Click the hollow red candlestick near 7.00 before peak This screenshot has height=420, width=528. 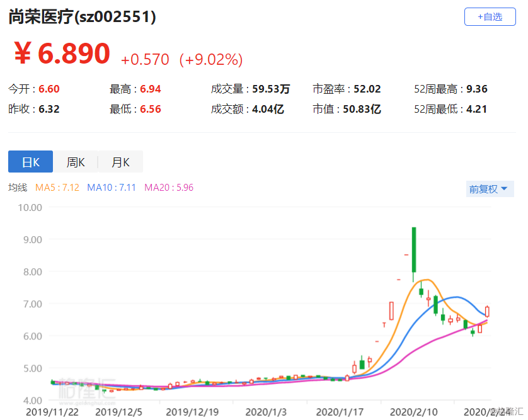coord(391,310)
